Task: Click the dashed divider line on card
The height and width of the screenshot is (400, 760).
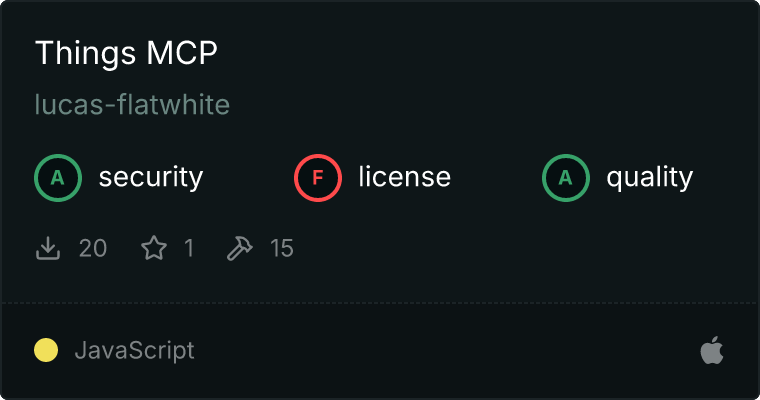Action: [380, 303]
